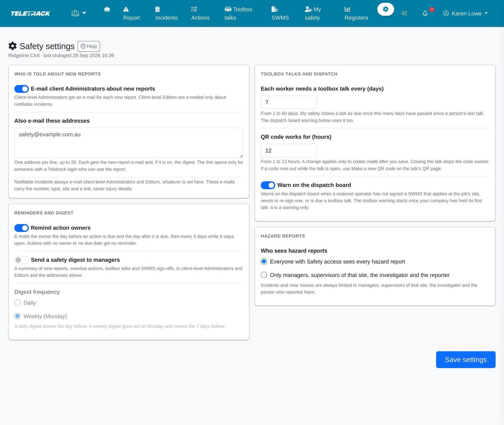Image resolution: width=504 pixels, height=425 pixels.
Task: Click the QR code hours field
Action: pyautogui.click(x=289, y=151)
